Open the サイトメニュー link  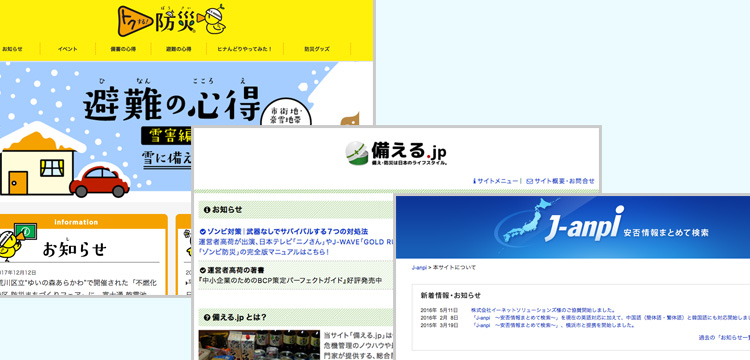coord(495,181)
